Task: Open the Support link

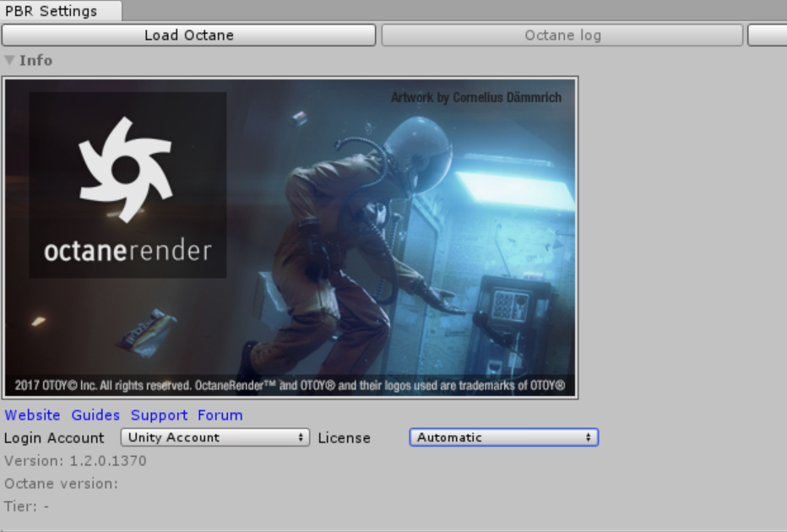Action: click(159, 415)
